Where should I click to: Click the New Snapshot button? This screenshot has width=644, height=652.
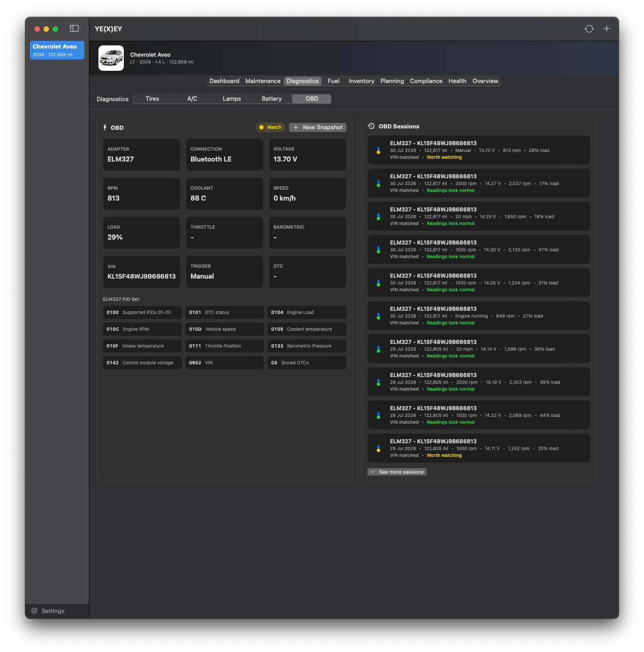(x=317, y=127)
